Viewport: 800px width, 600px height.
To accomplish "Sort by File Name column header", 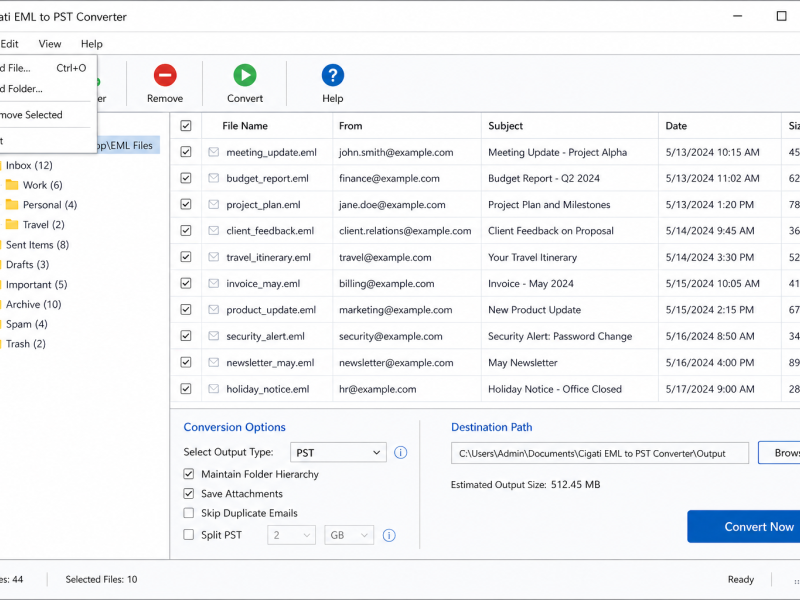I will click(x=245, y=126).
